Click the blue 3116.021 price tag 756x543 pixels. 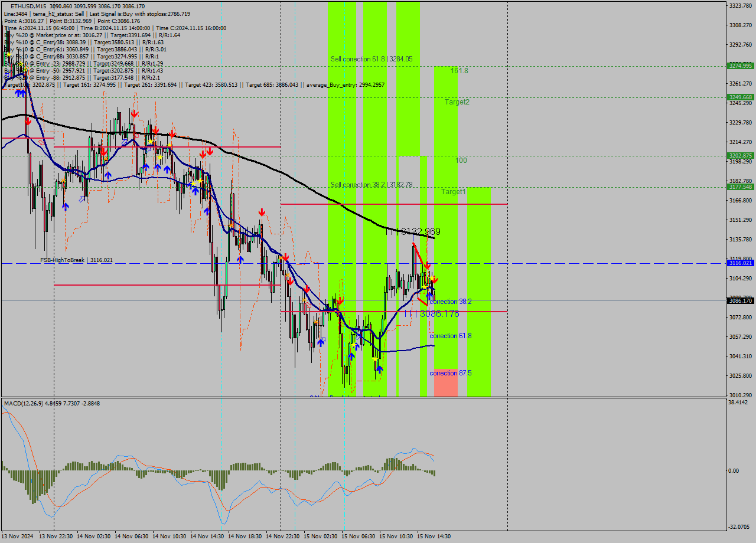pyautogui.click(x=741, y=263)
